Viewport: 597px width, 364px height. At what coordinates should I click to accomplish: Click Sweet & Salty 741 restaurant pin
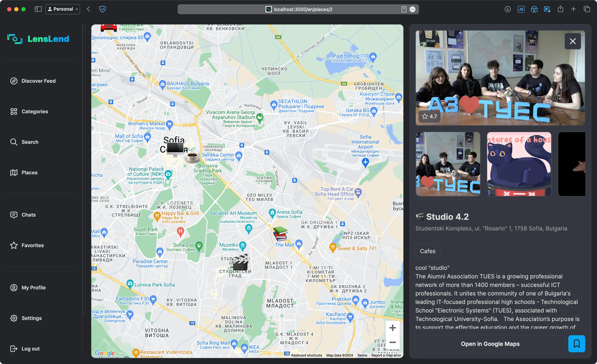point(333,248)
